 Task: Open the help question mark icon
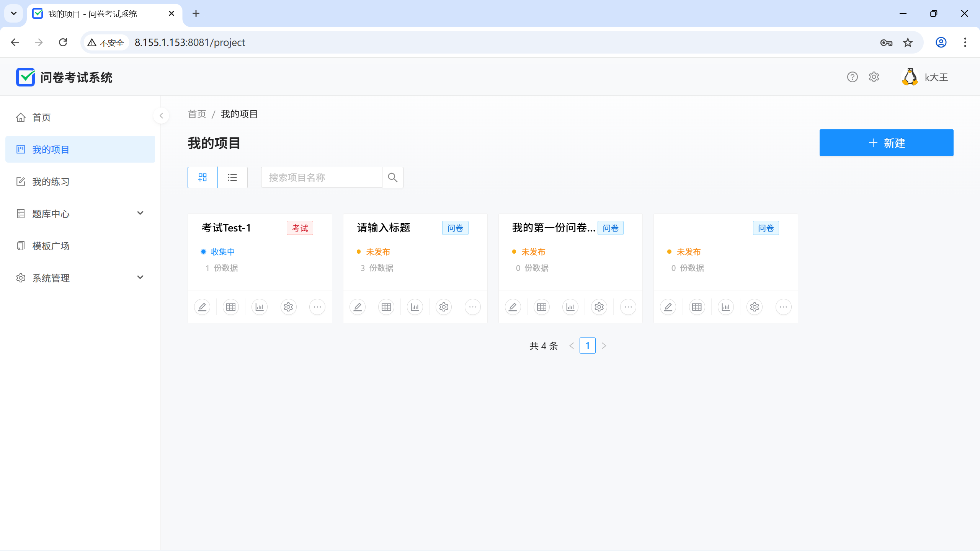click(x=852, y=77)
